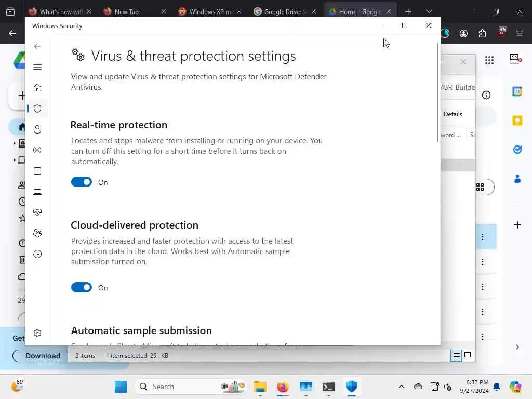Image resolution: width=532 pixels, height=399 pixels.
Task: Open browser application menu
Action: click(x=520, y=33)
